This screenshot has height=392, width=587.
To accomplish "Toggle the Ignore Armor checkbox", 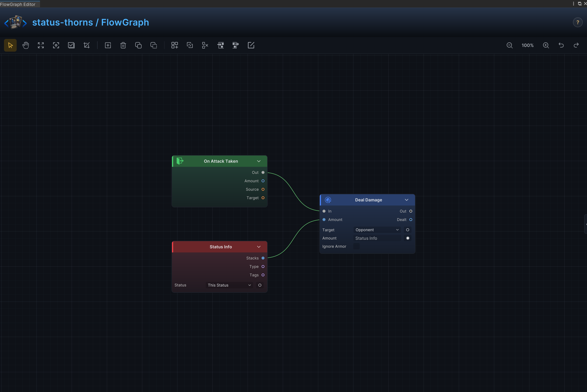I will click(356, 246).
